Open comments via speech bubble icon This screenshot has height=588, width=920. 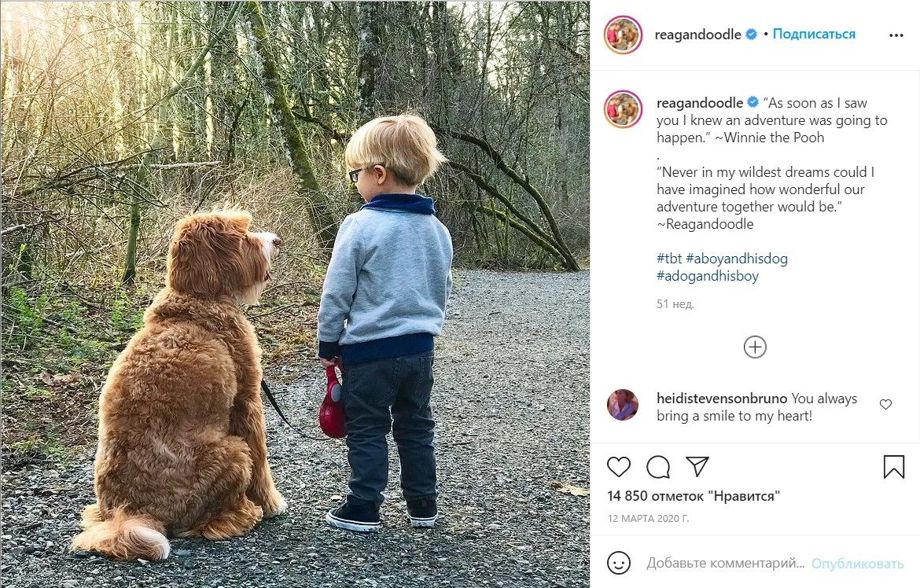click(x=658, y=467)
